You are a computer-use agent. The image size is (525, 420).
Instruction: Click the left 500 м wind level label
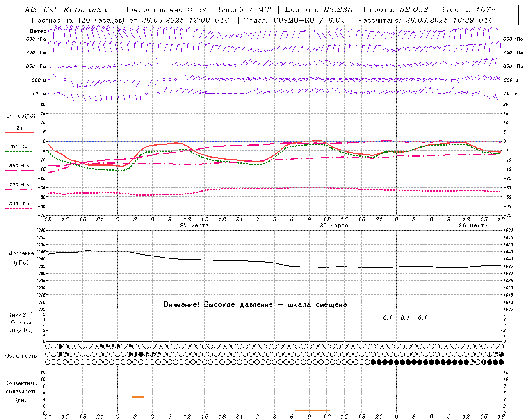(x=39, y=80)
